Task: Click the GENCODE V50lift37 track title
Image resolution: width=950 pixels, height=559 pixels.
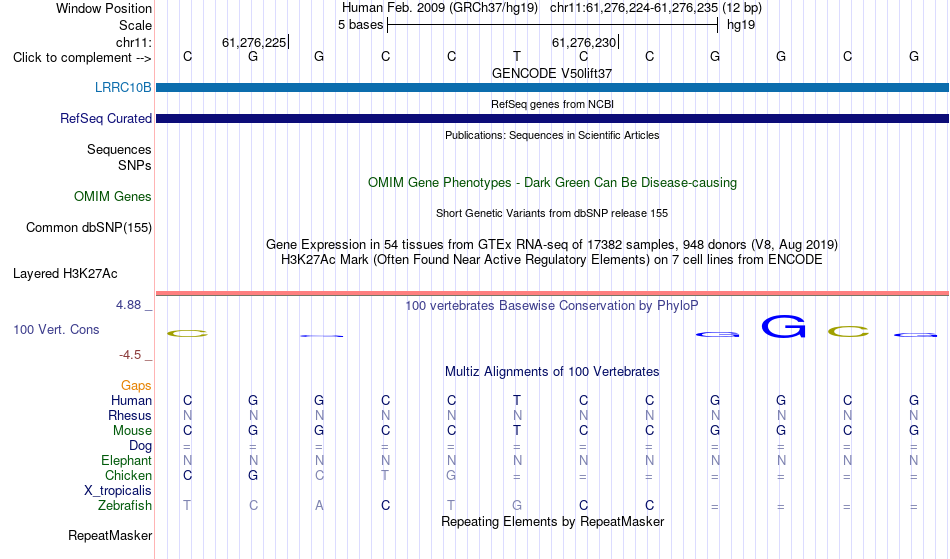Action: click(x=552, y=73)
